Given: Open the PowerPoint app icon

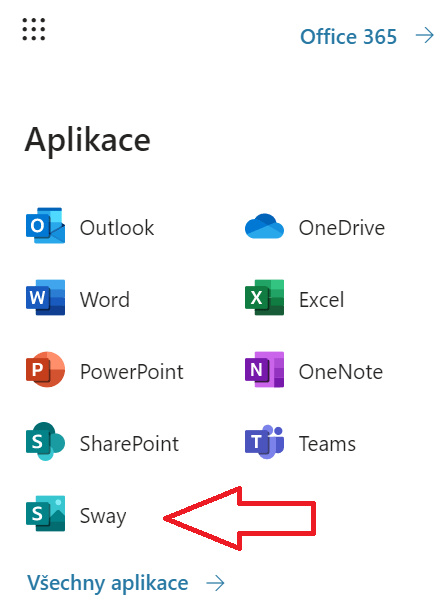Looking at the screenshot, I should (45, 370).
